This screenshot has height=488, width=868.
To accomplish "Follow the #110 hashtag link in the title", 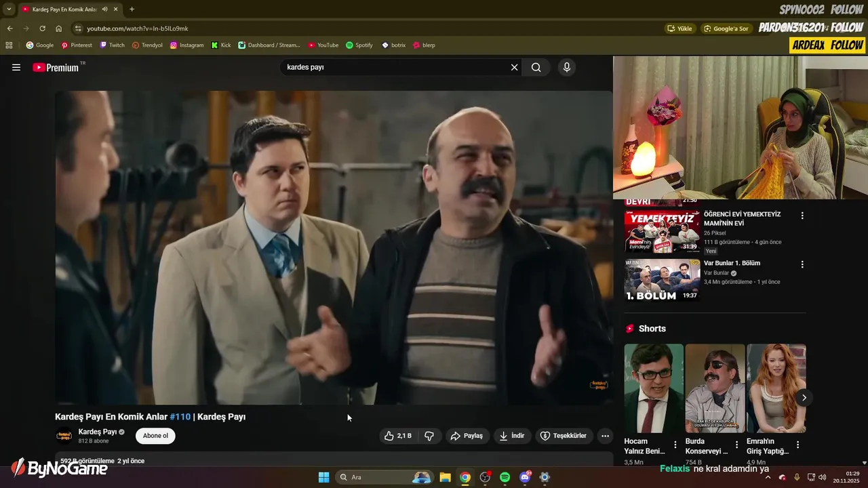I will [x=180, y=417].
